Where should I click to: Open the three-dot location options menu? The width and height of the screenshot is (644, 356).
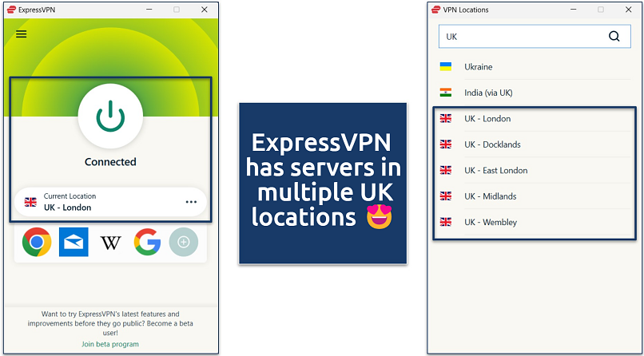(x=191, y=202)
